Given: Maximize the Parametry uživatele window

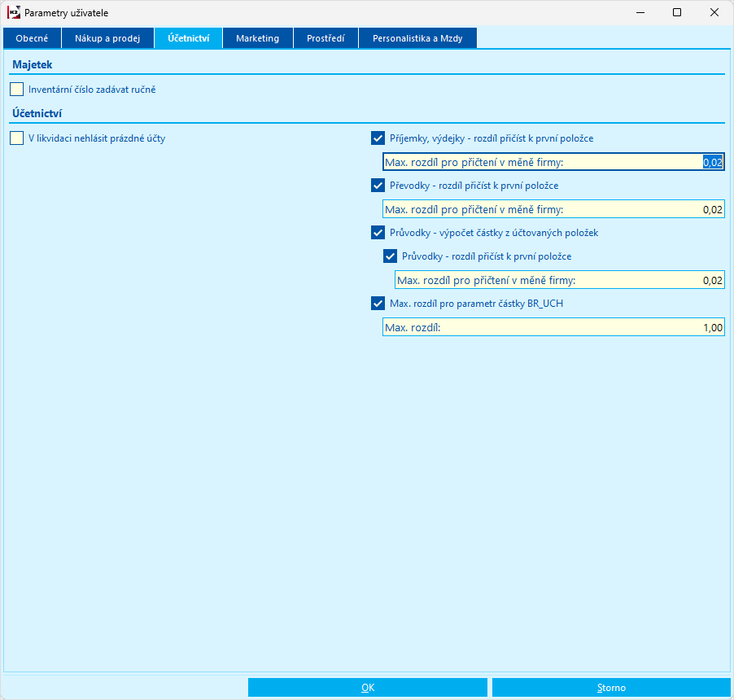Looking at the screenshot, I should [677, 13].
